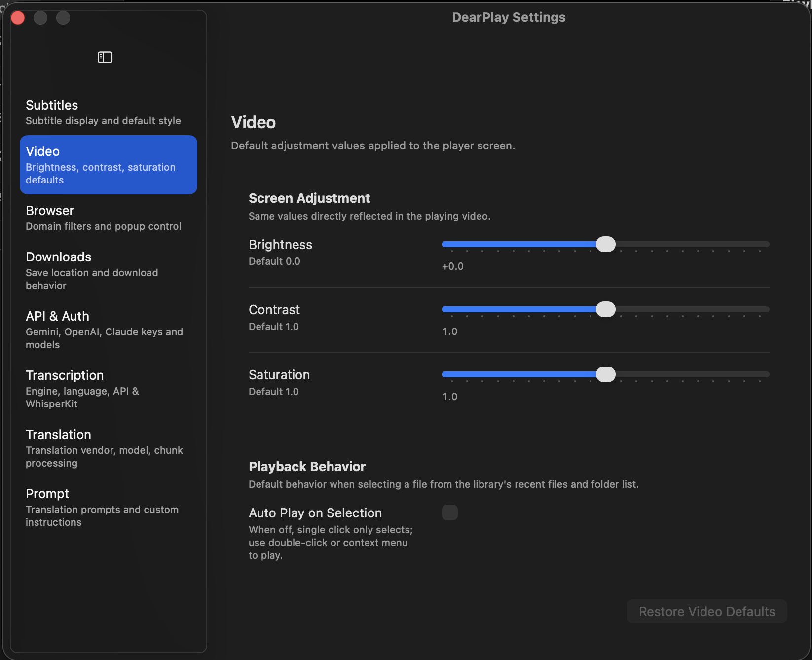Click the Saturation value 1.0 readout
The width and height of the screenshot is (812, 660).
point(450,397)
